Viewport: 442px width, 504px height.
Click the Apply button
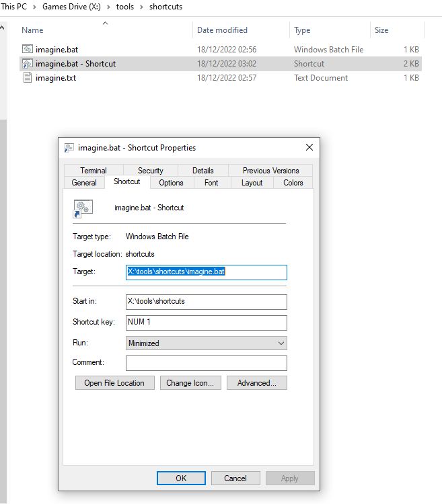tap(290, 478)
